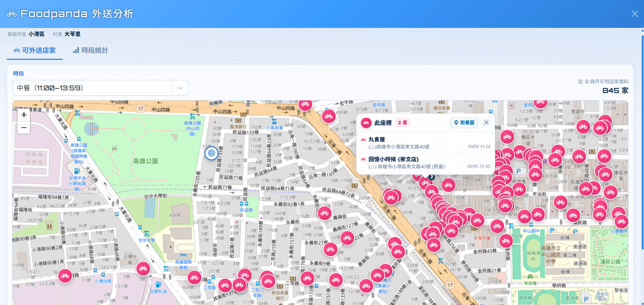Click the bike marker left of 中山國中 label

tap(497, 226)
